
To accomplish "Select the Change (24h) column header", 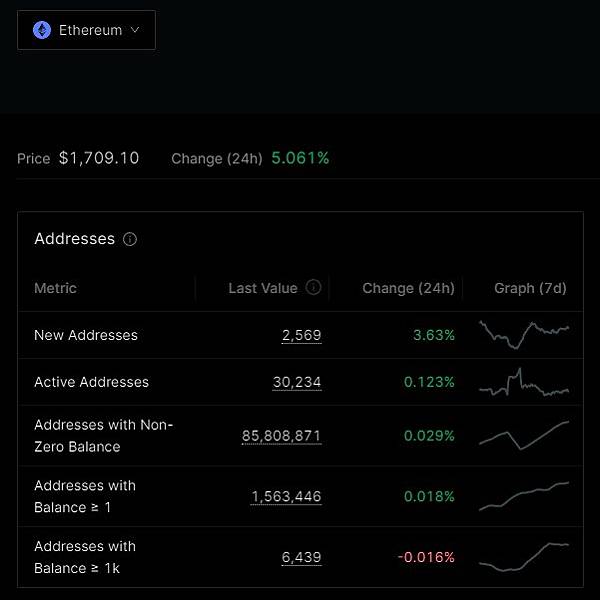I will point(408,288).
